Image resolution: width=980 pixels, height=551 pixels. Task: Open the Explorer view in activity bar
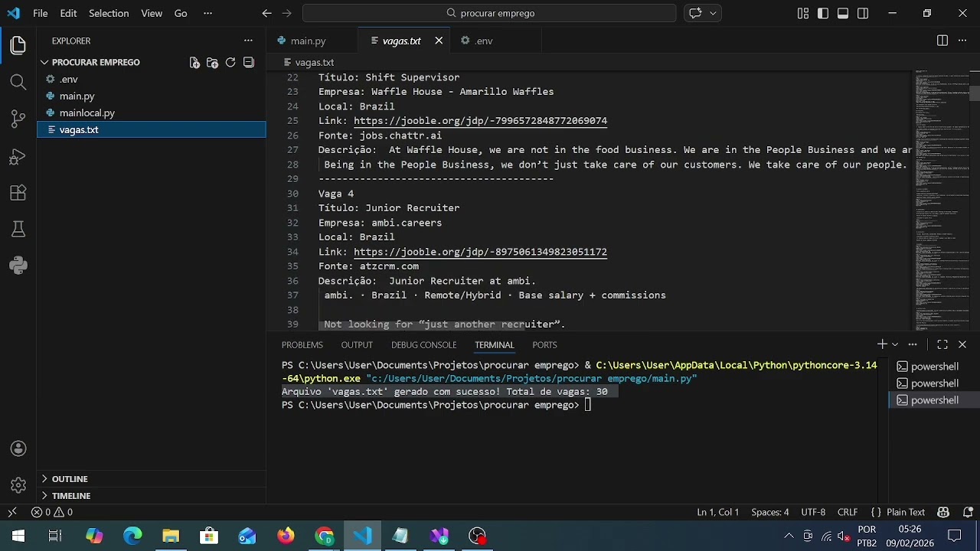point(18,45)
